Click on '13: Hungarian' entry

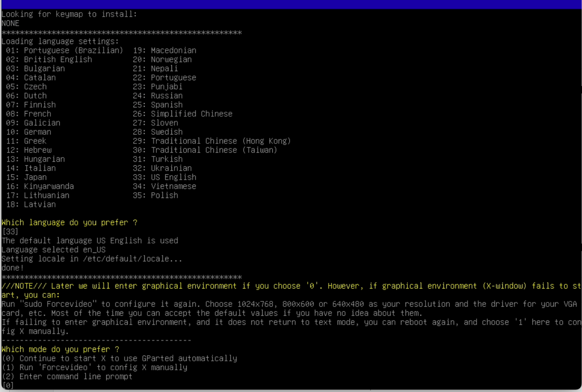pos(35,159)
